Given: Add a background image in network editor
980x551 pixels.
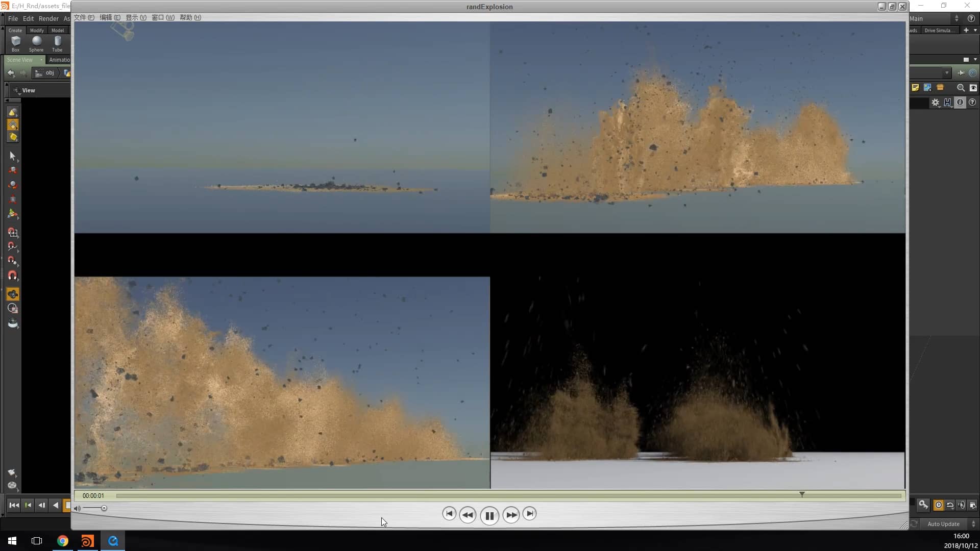Looking at the screenshot, I should (x=927, y=88).
